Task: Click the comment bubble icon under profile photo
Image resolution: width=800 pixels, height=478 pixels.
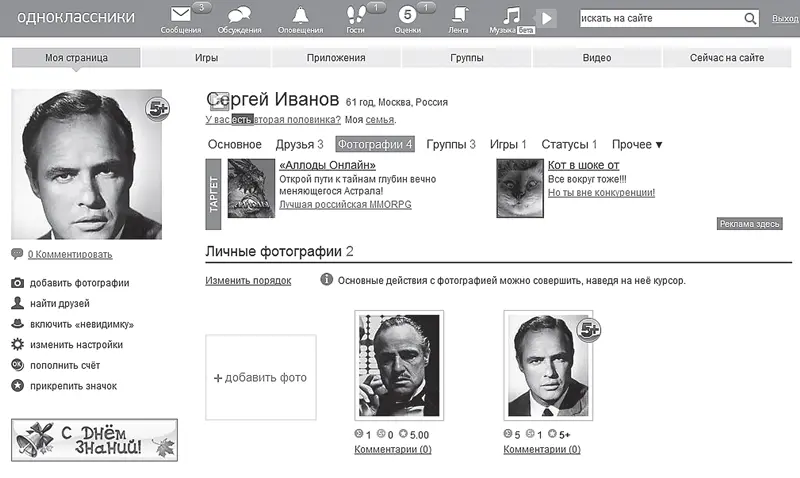Action: [17, 254]
